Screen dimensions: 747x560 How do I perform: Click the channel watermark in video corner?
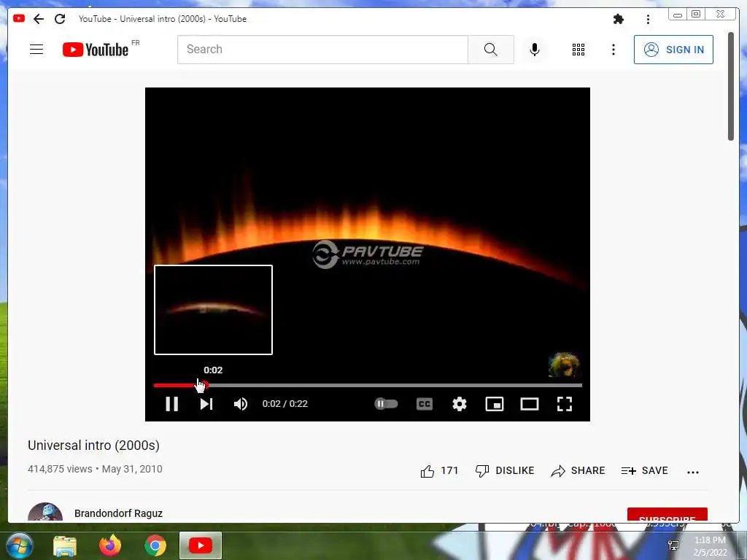(564, 365)
